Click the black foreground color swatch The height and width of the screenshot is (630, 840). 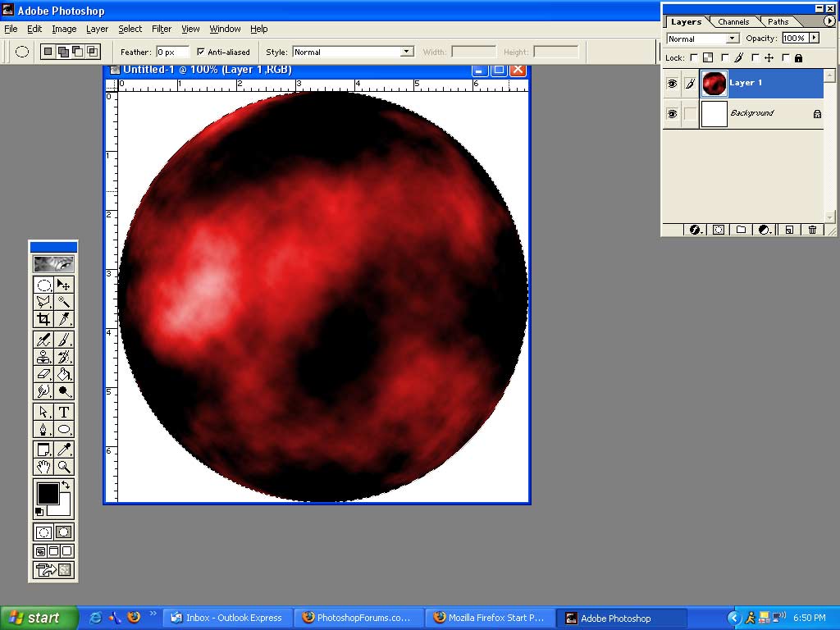point(48,493)
